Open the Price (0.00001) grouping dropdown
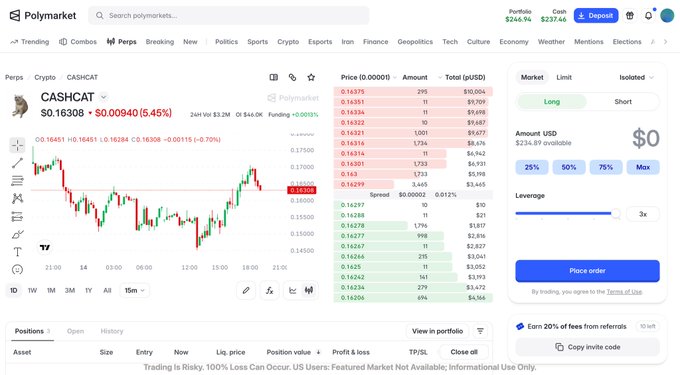 pyautogui.click(x=368, y=77)
